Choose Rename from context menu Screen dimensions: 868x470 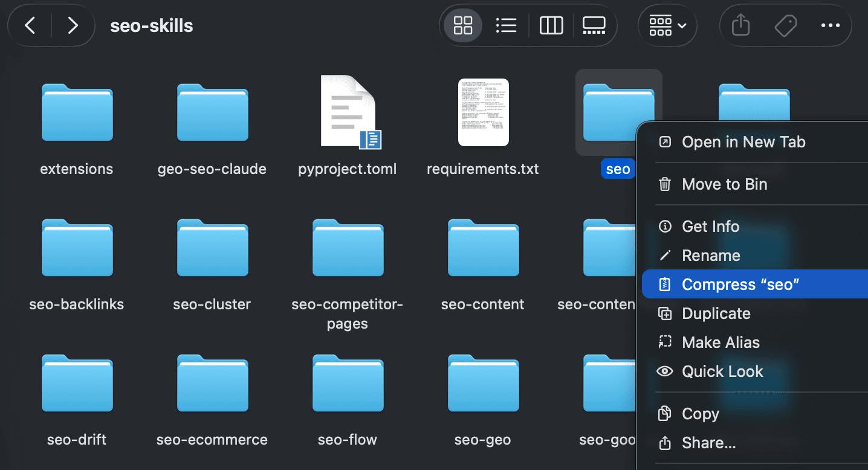(x=754, y=256)
